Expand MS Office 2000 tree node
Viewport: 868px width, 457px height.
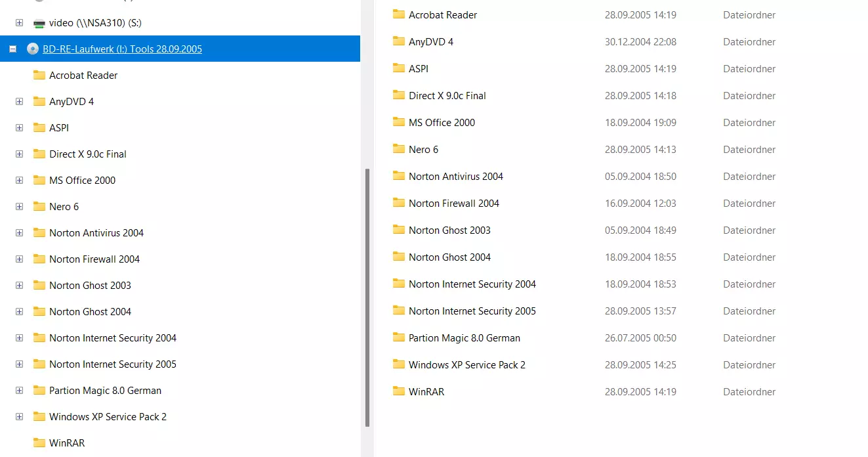point(19,180)
